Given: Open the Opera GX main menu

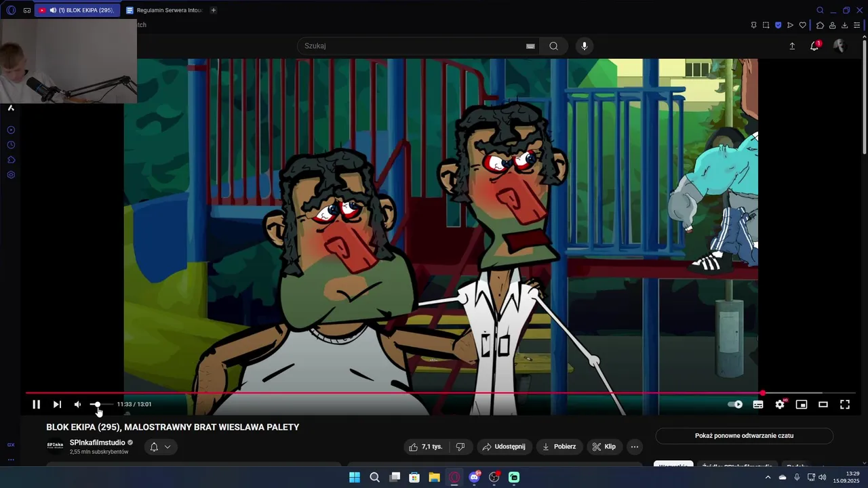Looking at the screenshot, I should pyautogui.click(x=11, y=10).
